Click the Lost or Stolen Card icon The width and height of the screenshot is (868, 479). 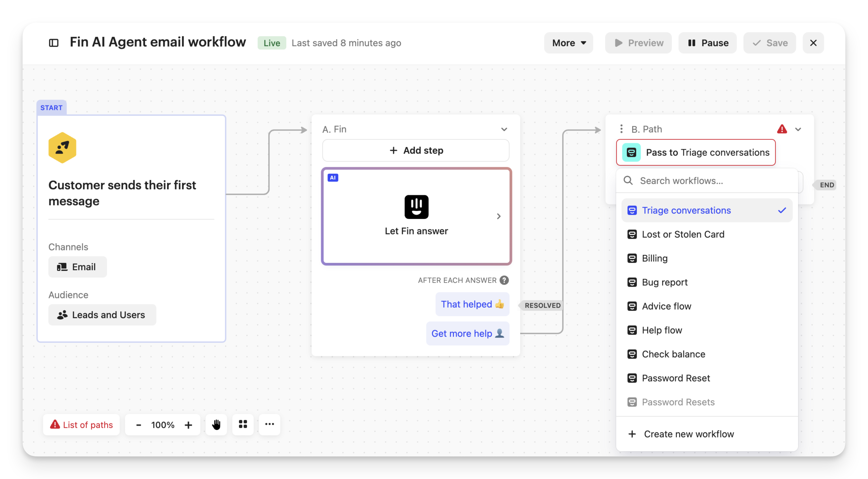[632, 234]
